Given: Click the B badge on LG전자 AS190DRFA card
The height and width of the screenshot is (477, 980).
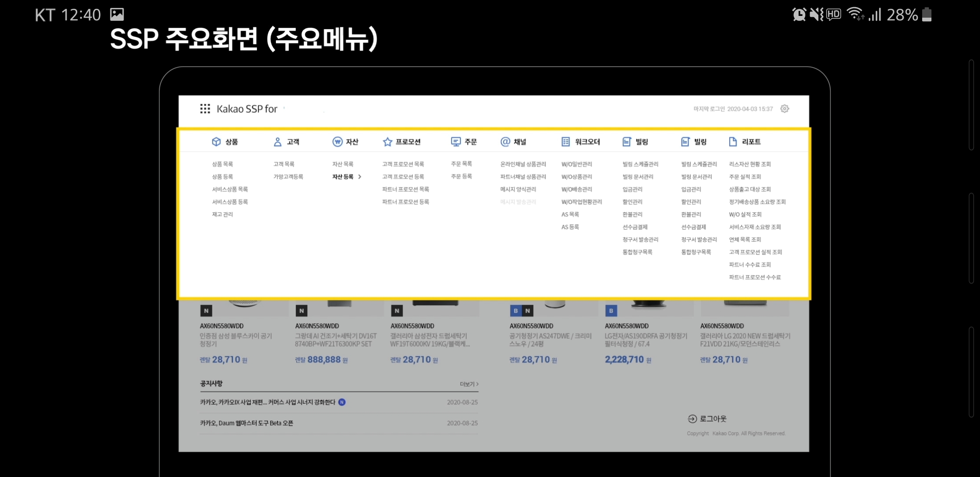Looking at the screenshot, I should tap(611, 311).
